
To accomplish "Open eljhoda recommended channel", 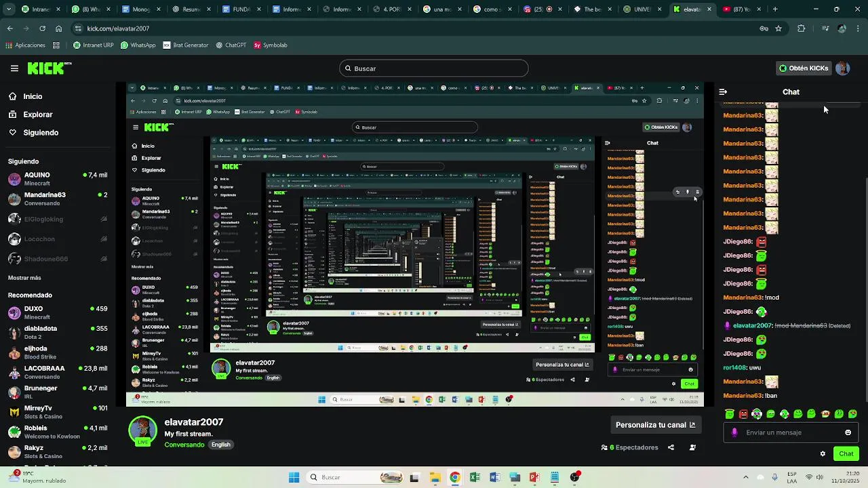I will point(58,352).
